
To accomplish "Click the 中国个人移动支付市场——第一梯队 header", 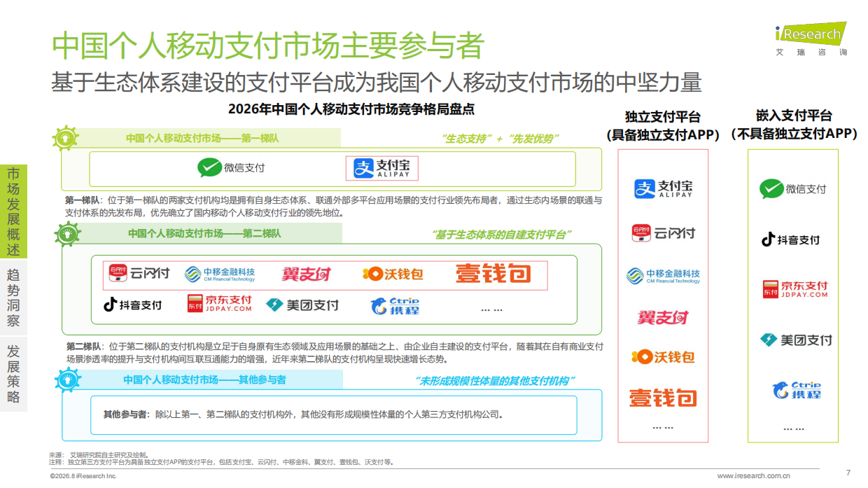I will [x=202, y=138].
